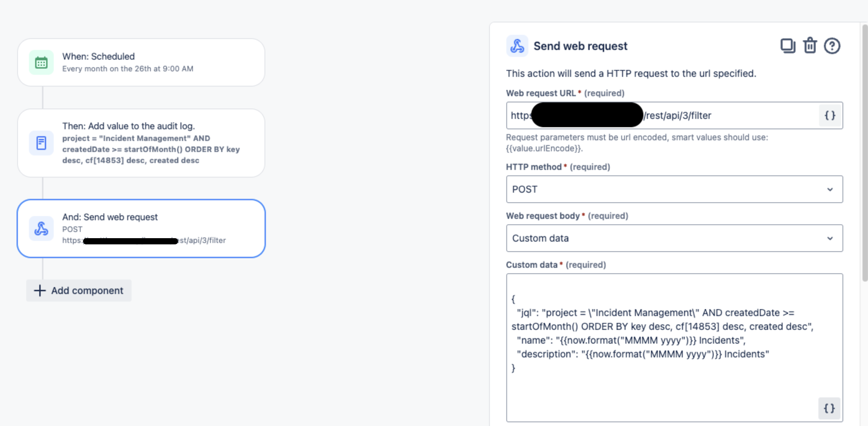Image resolution: width=868 pixels, height=426 pixels.
Task: Click chevron arrow on HTTP method field
Action: click(x=830, y=190)
